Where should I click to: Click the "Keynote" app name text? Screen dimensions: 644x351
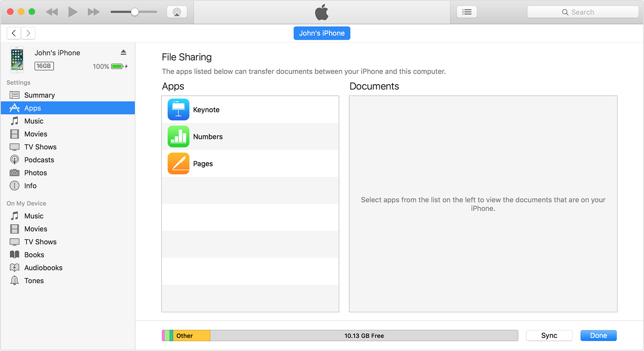tap(206, 109)
